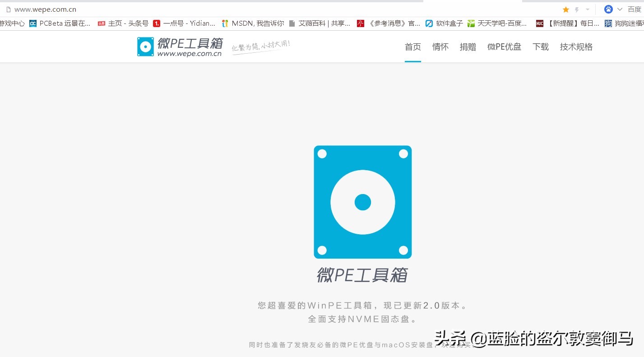Open the 狗狗迷 bookmark
This screenshot has width=644, height=357.
pyautogui.click(x=624, y=23)
